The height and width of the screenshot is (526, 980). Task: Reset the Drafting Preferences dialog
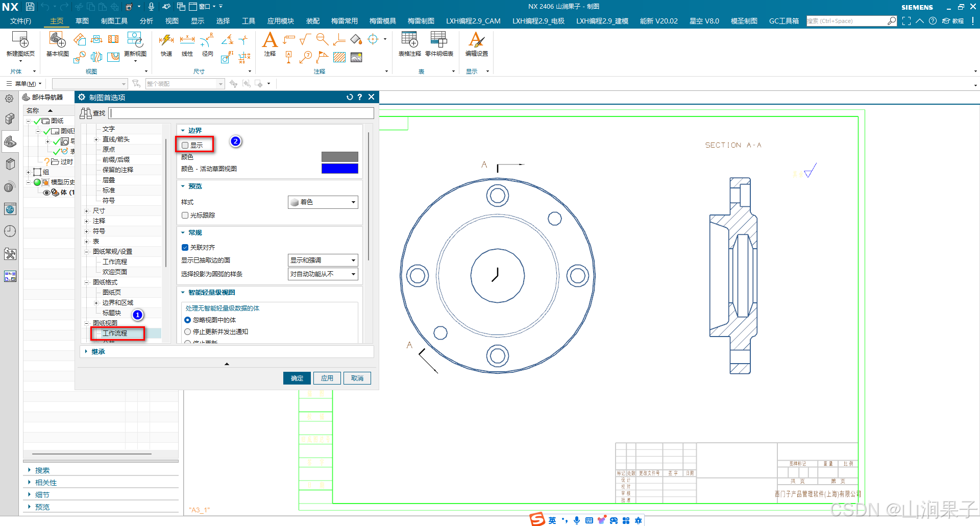350,97
